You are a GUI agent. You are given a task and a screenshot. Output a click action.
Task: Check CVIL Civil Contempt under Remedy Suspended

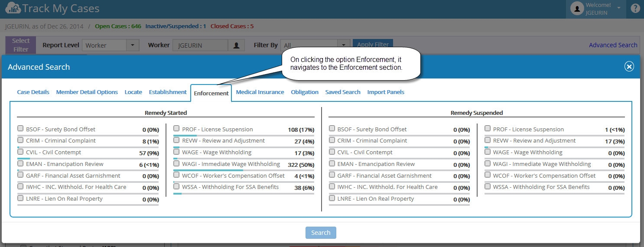point(332,152)
